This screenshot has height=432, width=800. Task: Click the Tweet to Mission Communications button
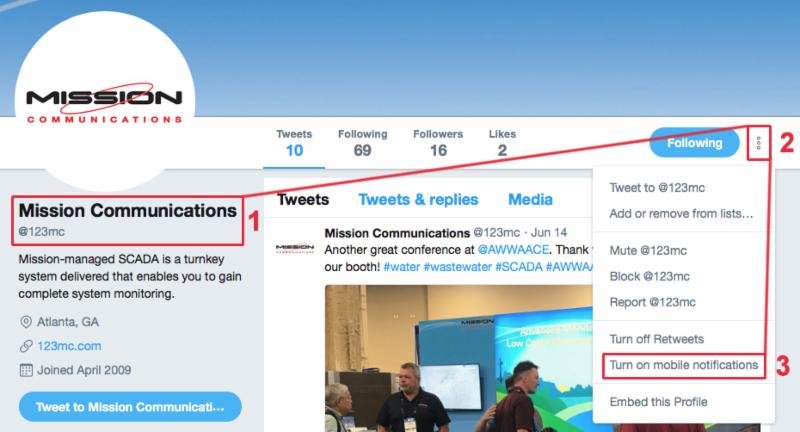(130, 407)
